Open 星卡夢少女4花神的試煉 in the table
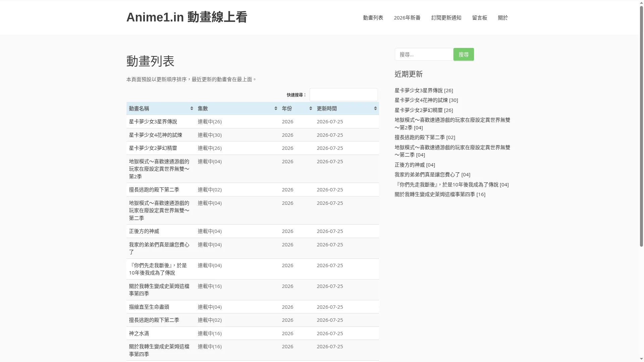Screen dimensions: 644x362 point(156,135)
